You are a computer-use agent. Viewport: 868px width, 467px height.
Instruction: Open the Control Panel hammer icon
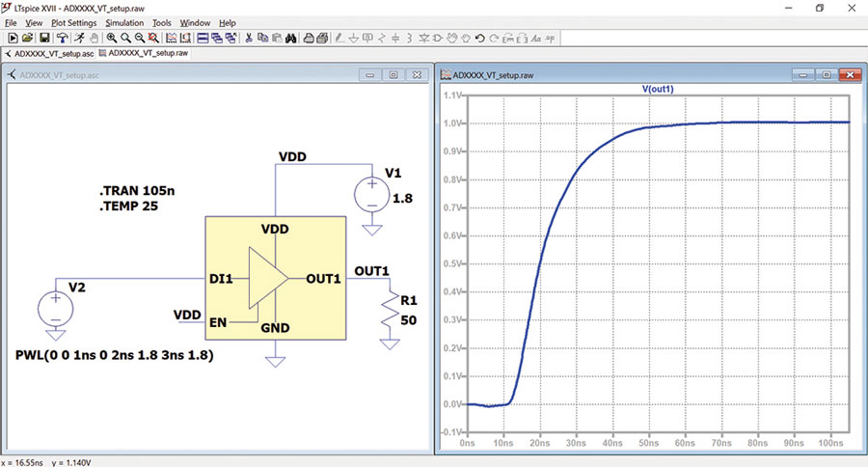tap(62, 38)
